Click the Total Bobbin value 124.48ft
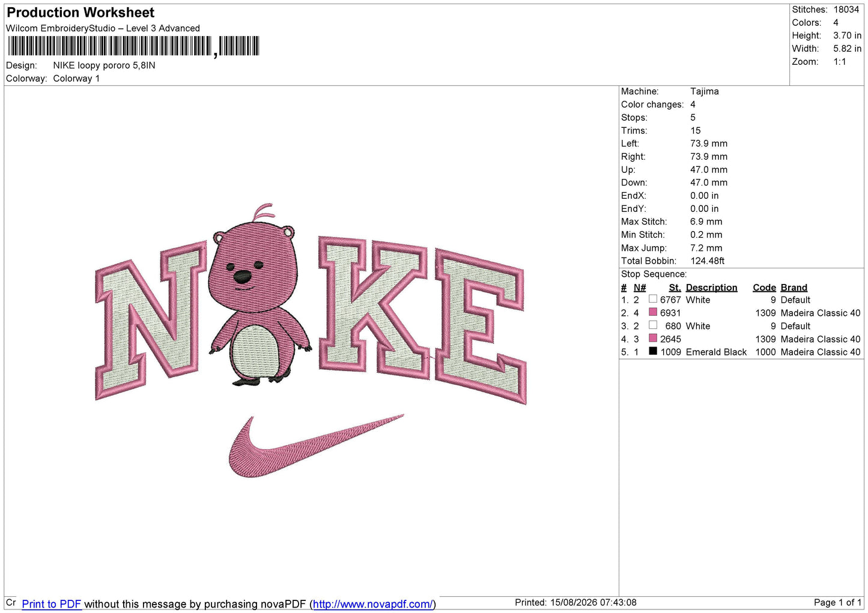The image size is (868, 613). coord(707,261)
